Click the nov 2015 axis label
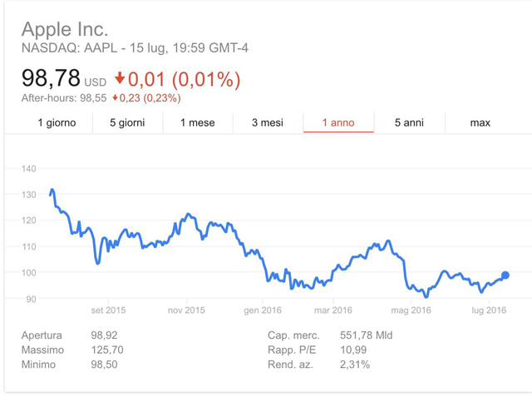This screenshot has width=532, height=397. click(186, 310)
